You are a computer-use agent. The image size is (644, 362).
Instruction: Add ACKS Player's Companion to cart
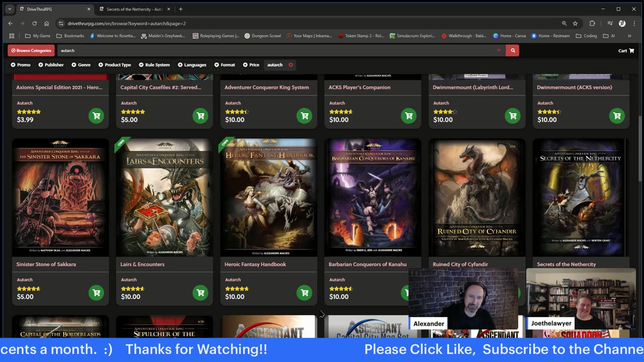pos(409,116)
